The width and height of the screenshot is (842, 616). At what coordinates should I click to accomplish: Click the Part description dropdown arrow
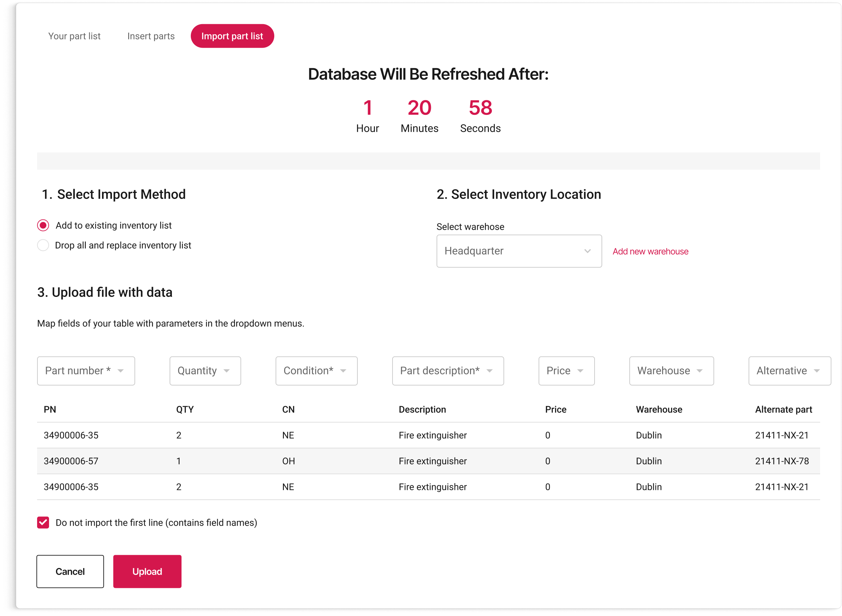490,371
